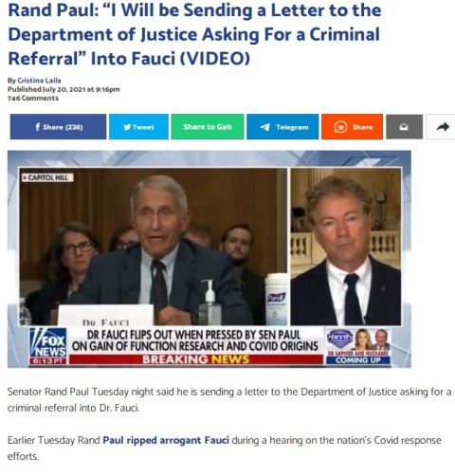Image resolution: width=455 pixels, height=476 pixels.
Task: Click the Share to Gab button
Action: pos(208,127)
